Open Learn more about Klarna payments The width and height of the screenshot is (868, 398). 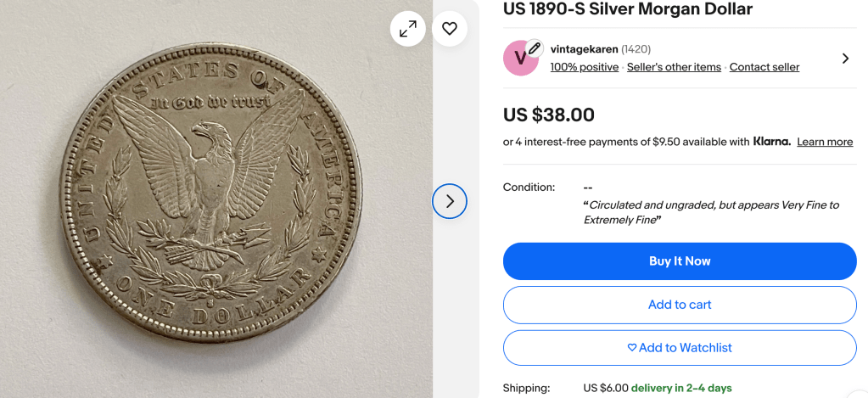coord(825,142)
